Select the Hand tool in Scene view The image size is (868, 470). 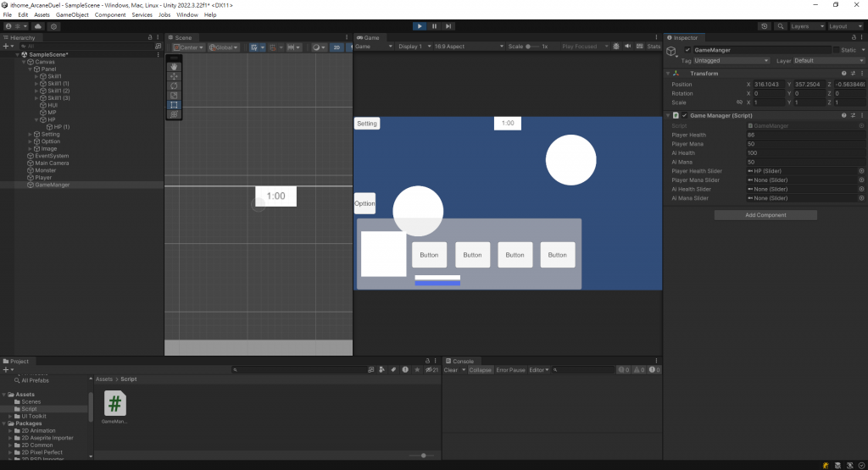point(174,66)
